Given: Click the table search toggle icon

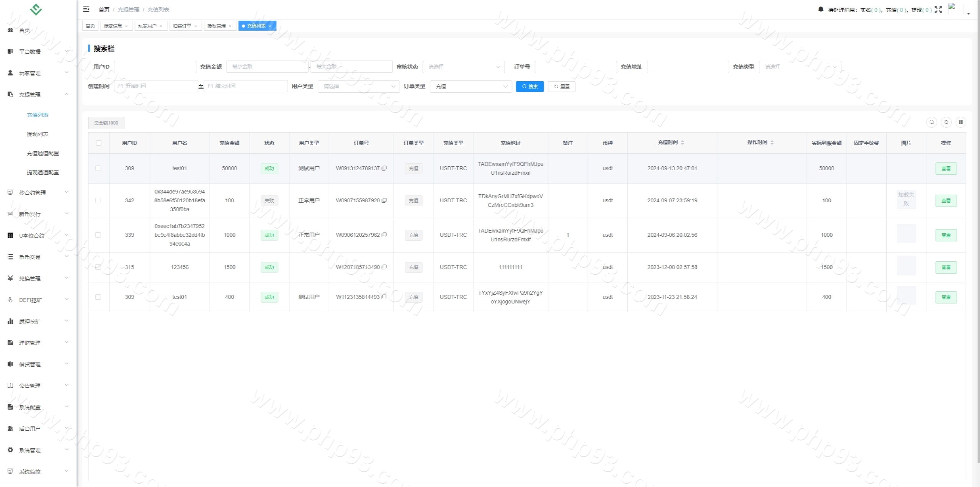Looking at the screenshot, I should coord(931,122).
